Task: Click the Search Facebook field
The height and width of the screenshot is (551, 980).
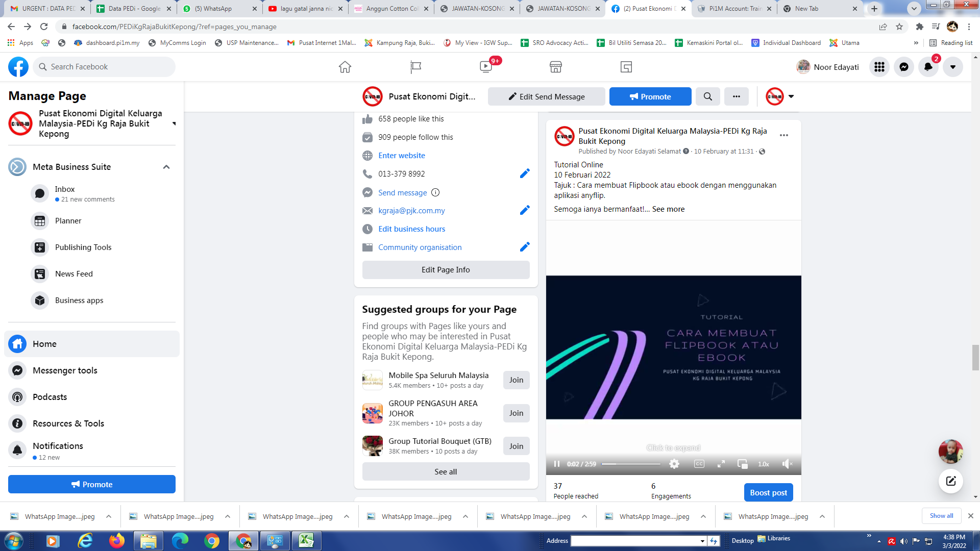Action: (104, 67)
